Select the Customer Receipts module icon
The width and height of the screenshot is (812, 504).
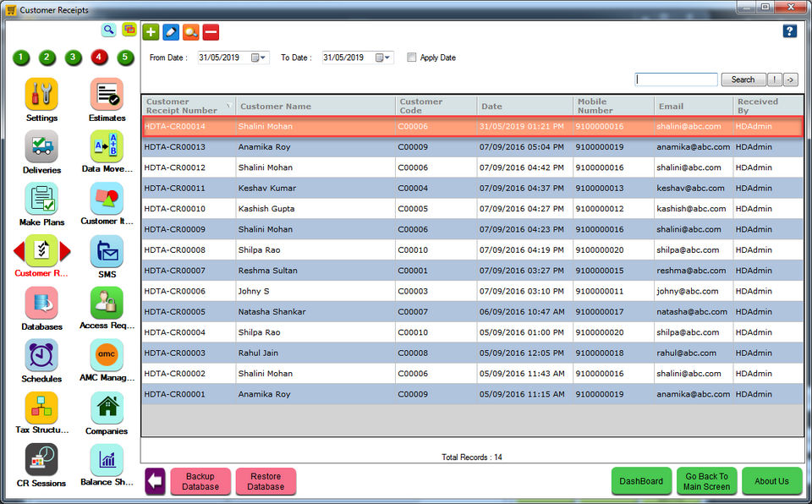pyautogui.click(x=41, y=251)
